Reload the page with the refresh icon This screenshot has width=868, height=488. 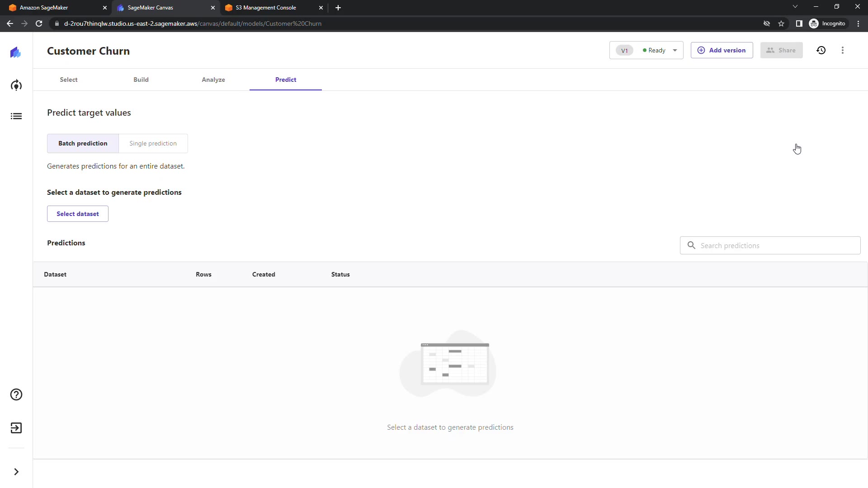pos(39,23)
